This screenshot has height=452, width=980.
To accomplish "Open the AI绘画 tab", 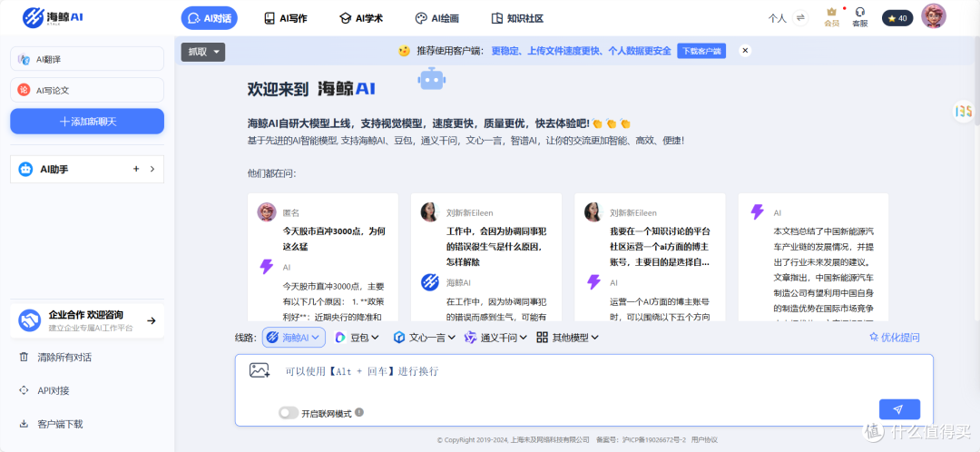I will click(x=436, y=18).
